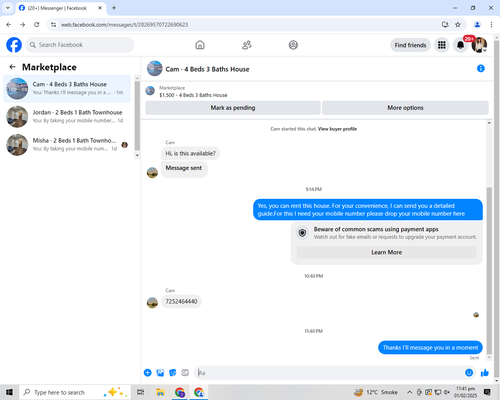500x400 pixels.
Task: Click the plus icon for more actions
Action: pyautogui.click(x=148, y=373)
